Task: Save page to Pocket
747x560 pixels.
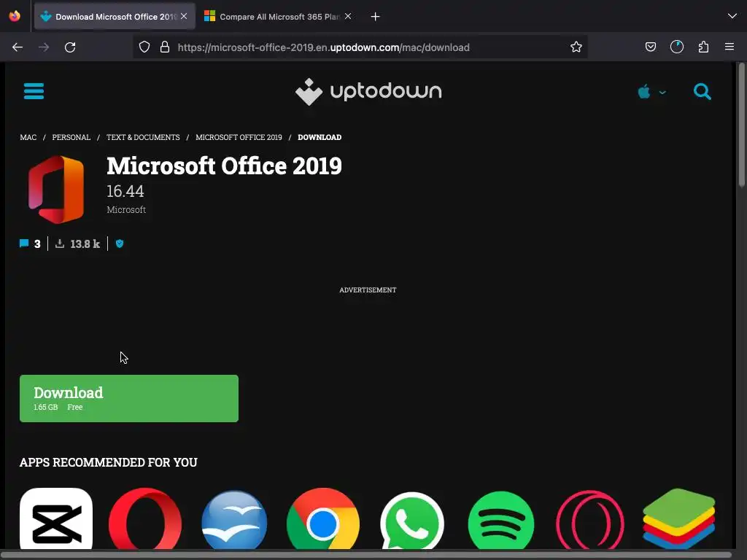Action: [650, 47]
